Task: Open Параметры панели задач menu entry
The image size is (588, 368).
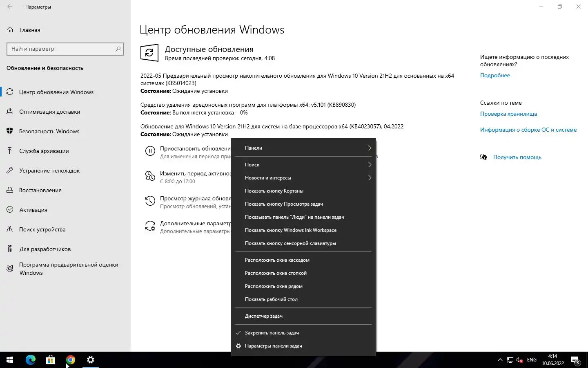Action: coord(303,346)
